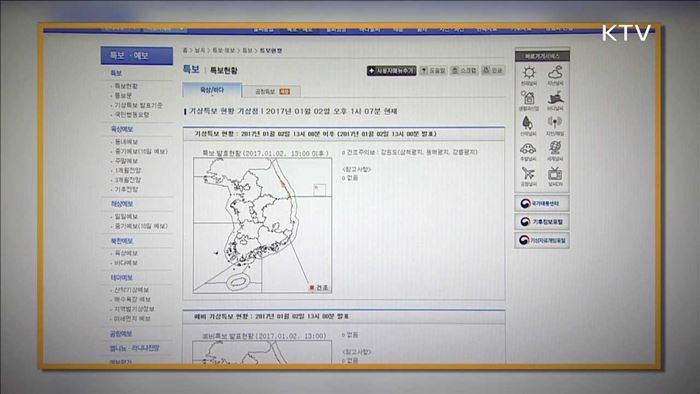Viewport: 700px width, 394px height.
Task: Open 기후전망 sidebar link
Action: [x=126, y=189]
